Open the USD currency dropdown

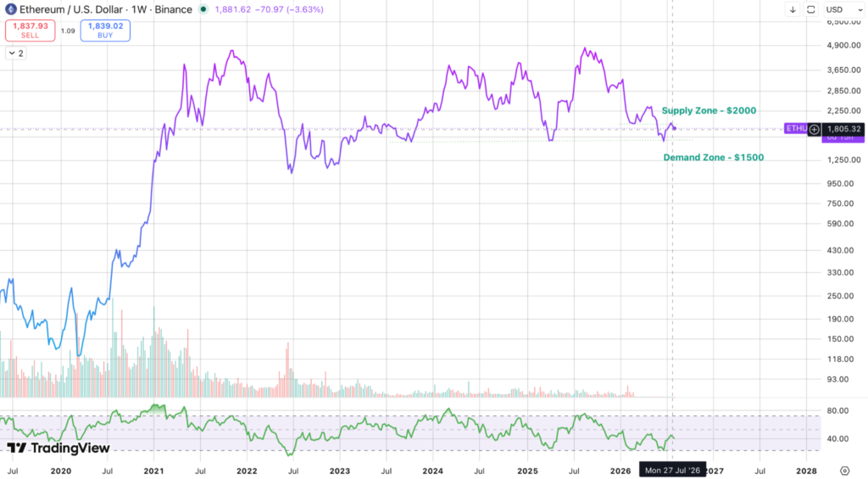[x=843, y=9]
